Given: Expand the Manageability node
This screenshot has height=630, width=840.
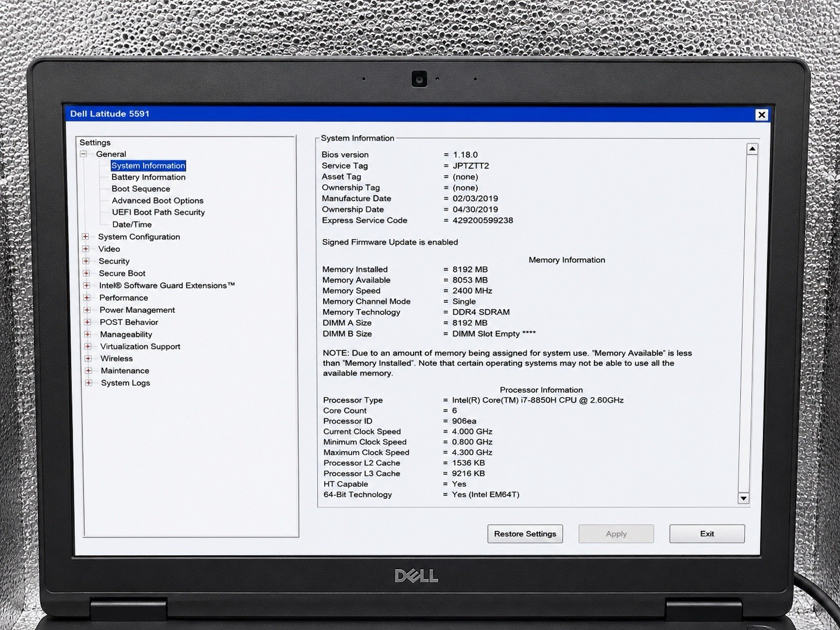Looking at the screenshot, I should [x=88, y=334].
